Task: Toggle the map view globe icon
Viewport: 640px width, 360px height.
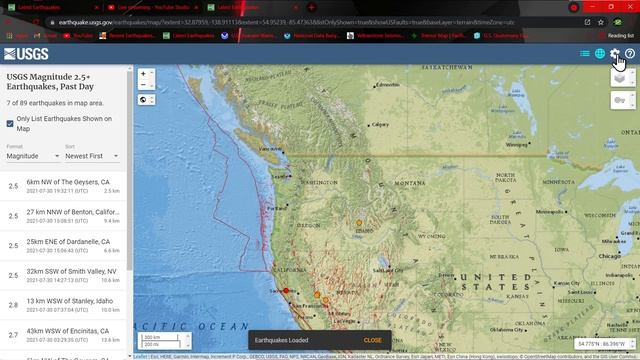Action: point(600,53)
